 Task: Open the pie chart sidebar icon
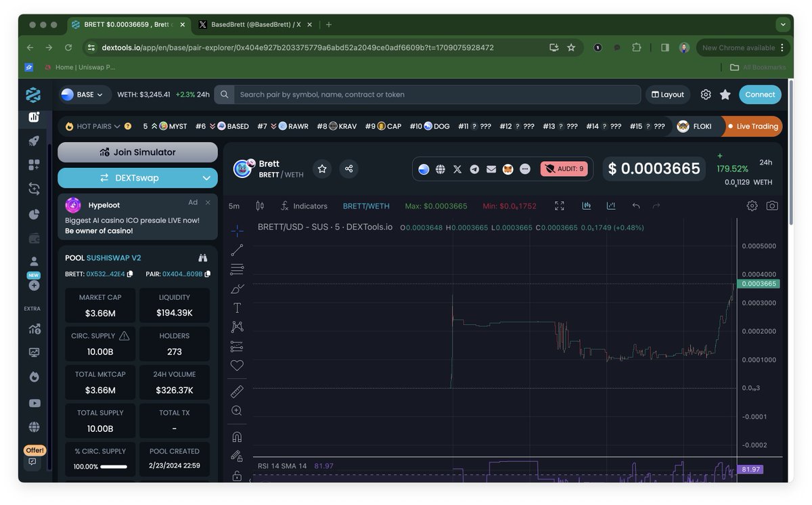click(34, 214)
